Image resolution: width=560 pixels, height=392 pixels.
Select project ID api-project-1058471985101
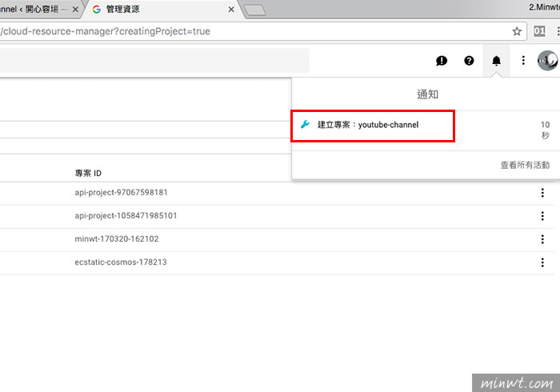126,216
